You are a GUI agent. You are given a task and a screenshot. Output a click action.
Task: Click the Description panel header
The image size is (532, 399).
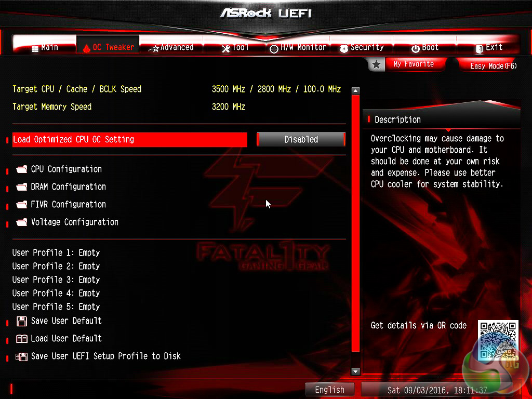click(x=397, y=119)
